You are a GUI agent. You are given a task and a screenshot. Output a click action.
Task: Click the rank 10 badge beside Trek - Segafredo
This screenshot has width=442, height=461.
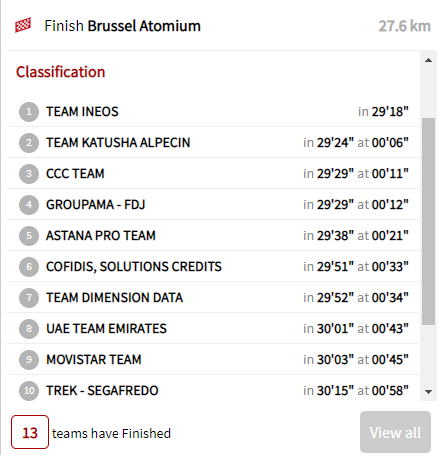click(29, 390)
